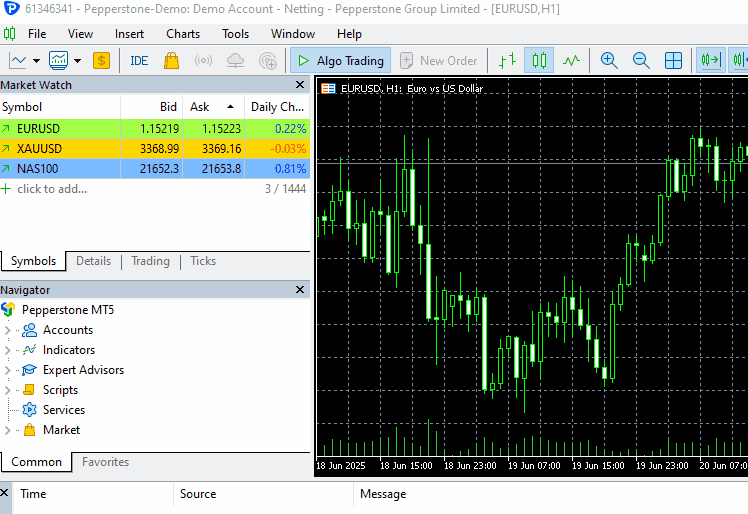Select the Accounts item in Navigator
This screenshot has width=748, height=514.
tap(68, 330)
